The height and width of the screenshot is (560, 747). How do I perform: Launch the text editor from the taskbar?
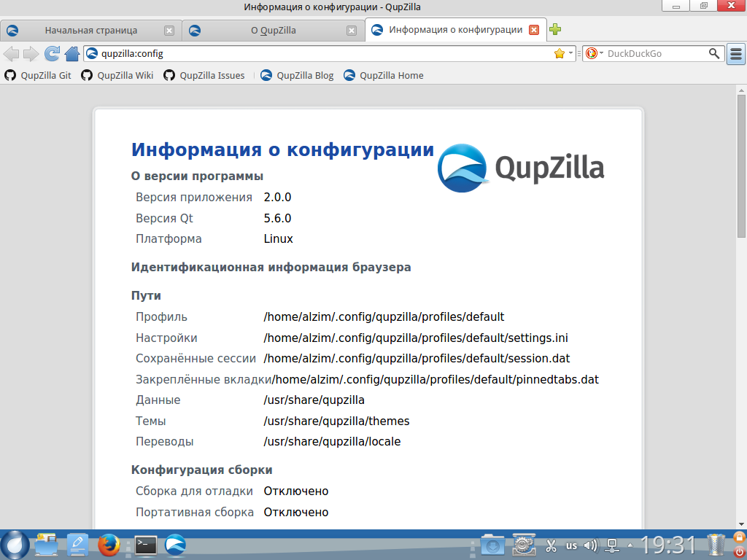[x=77, y=545]
